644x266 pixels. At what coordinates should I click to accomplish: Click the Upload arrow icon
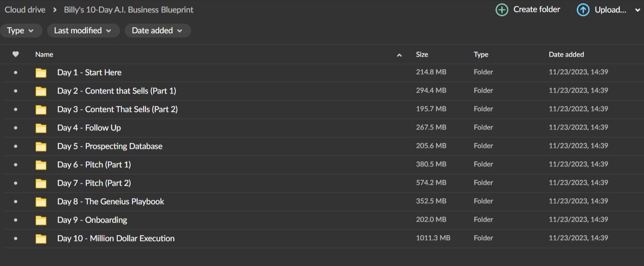point(583,10)
